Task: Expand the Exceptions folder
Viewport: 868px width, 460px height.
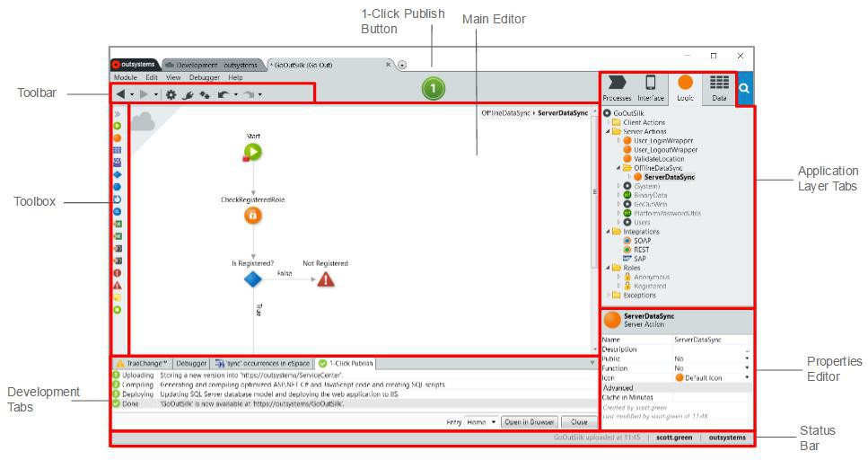Action: [609, 296]
